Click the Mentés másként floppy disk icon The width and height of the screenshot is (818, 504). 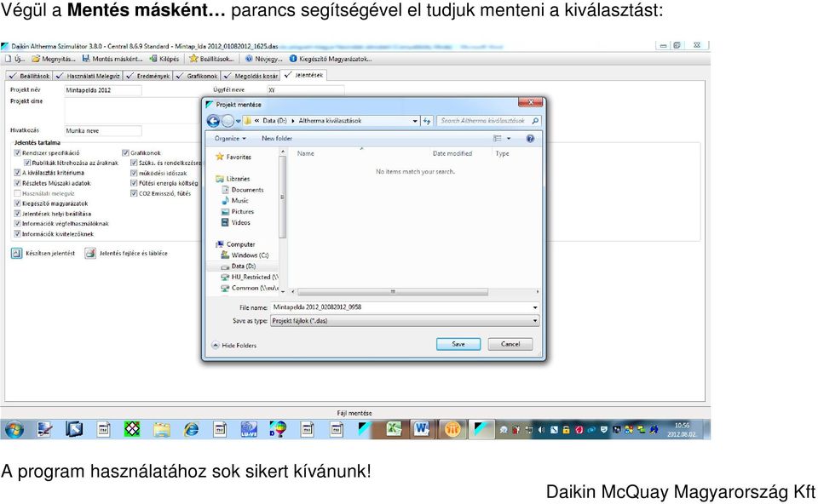(86, 59)
